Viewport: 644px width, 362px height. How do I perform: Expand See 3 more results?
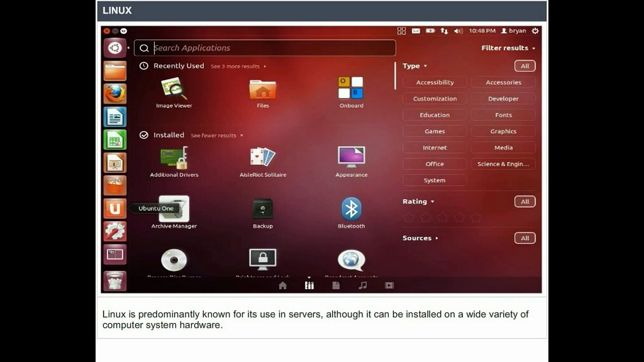tap(238, 66)
